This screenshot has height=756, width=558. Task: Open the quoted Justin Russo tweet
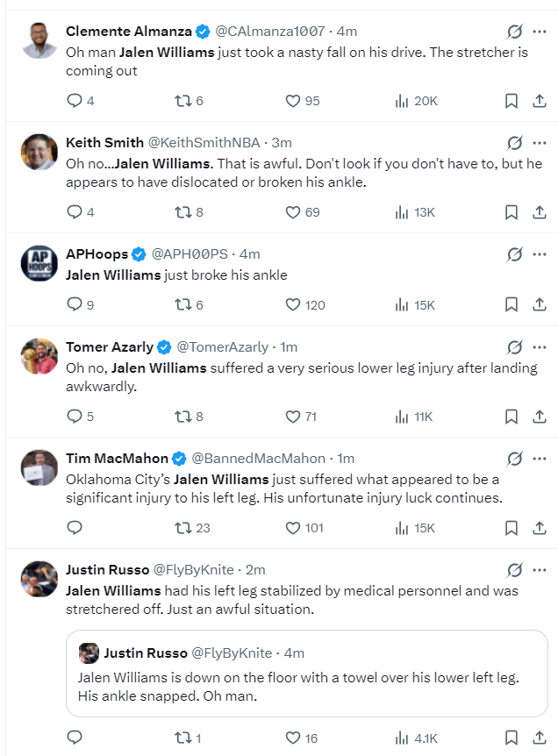pos(307,674)
